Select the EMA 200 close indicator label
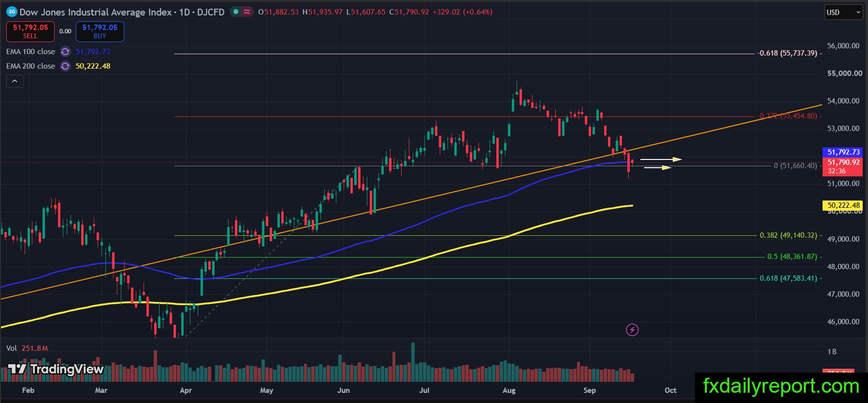 tap(30, 66)
